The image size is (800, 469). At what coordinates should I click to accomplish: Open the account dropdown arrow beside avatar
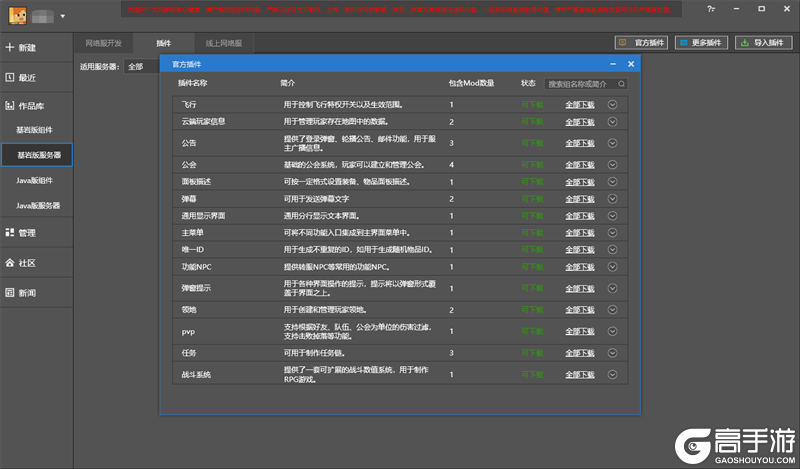tap(63, 16)
